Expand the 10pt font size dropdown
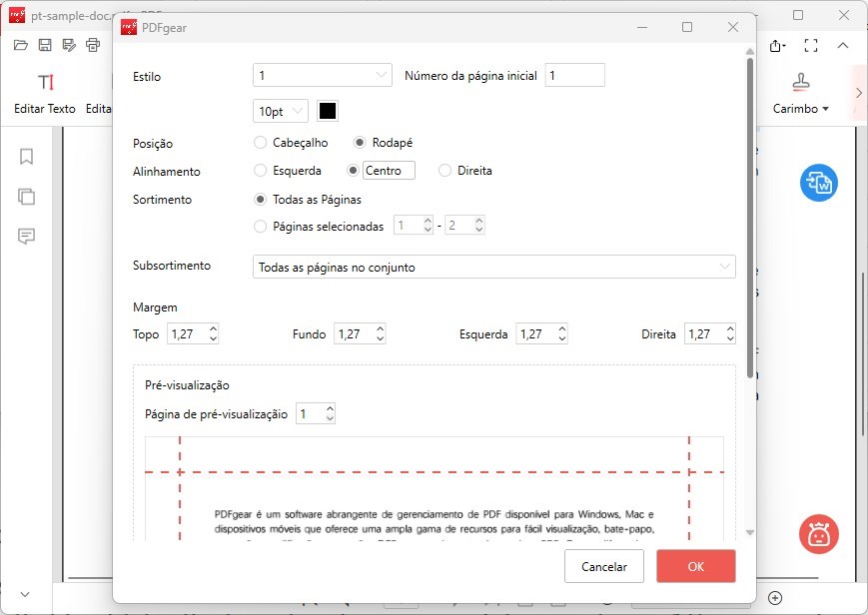This screenshot has width=868, height=615. 281,111
